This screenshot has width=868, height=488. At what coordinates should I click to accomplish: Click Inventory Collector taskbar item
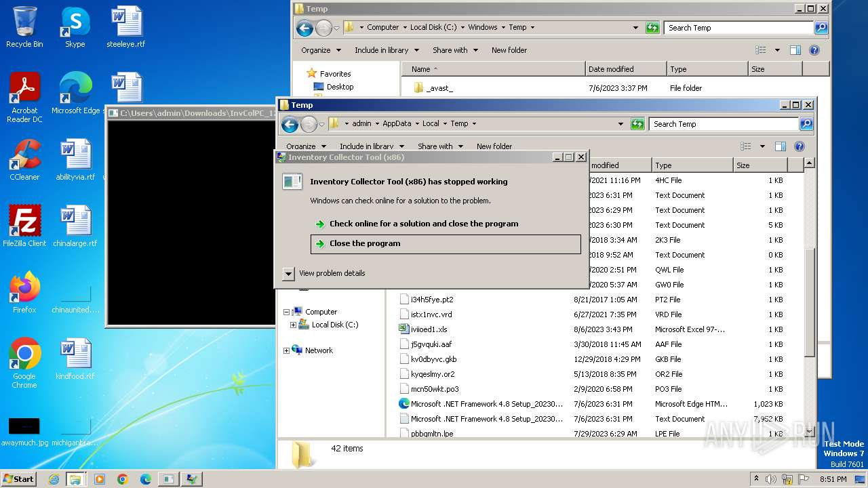(191, 479)
